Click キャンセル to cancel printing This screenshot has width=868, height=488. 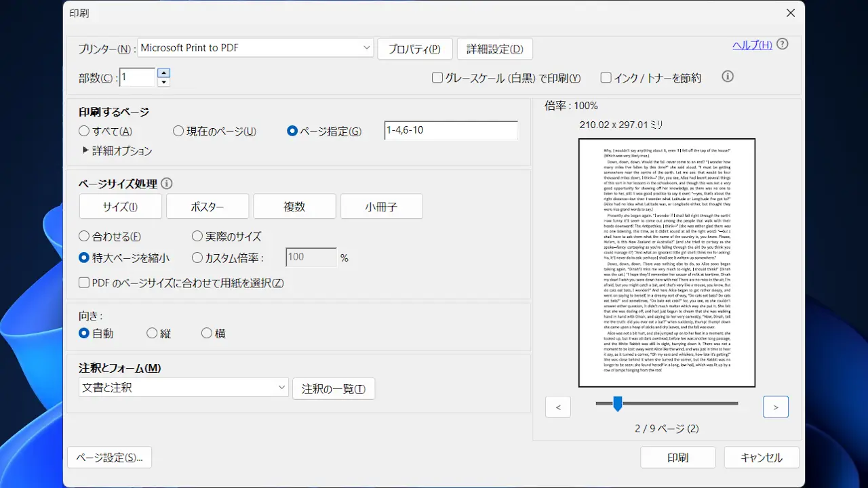click(762, 457)
